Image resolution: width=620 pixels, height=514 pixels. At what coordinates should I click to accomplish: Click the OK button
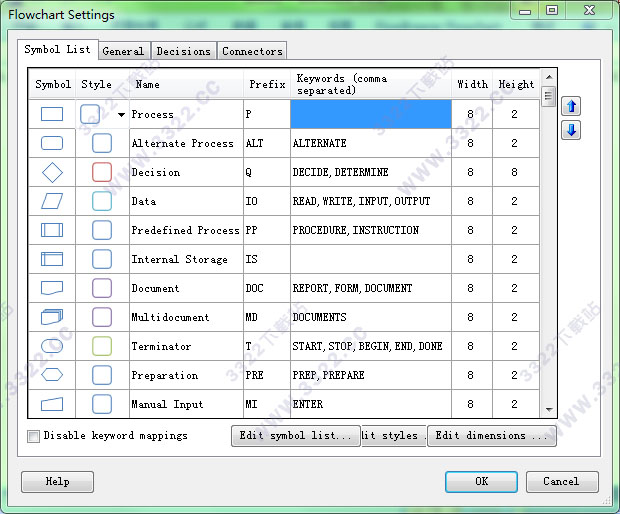click(x=481, y=481)
